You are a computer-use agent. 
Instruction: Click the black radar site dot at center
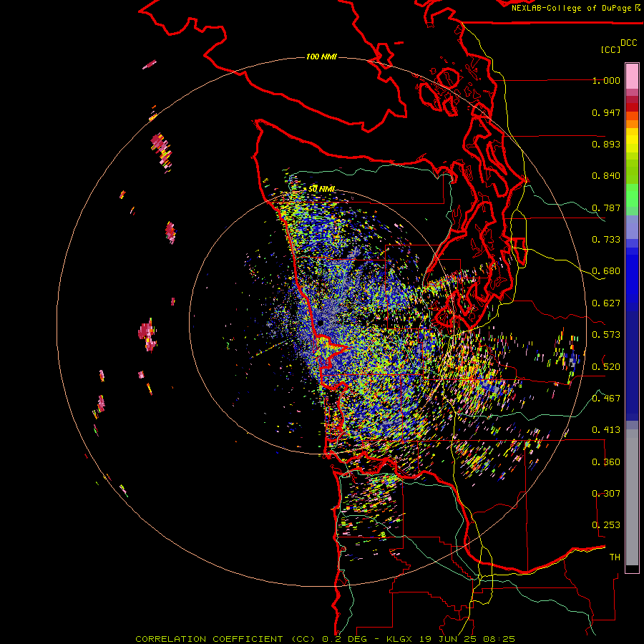(321, 323)
